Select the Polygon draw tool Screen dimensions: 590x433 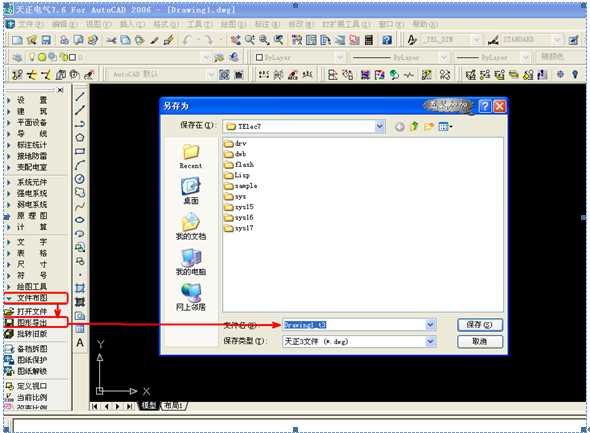pos(80,138)
